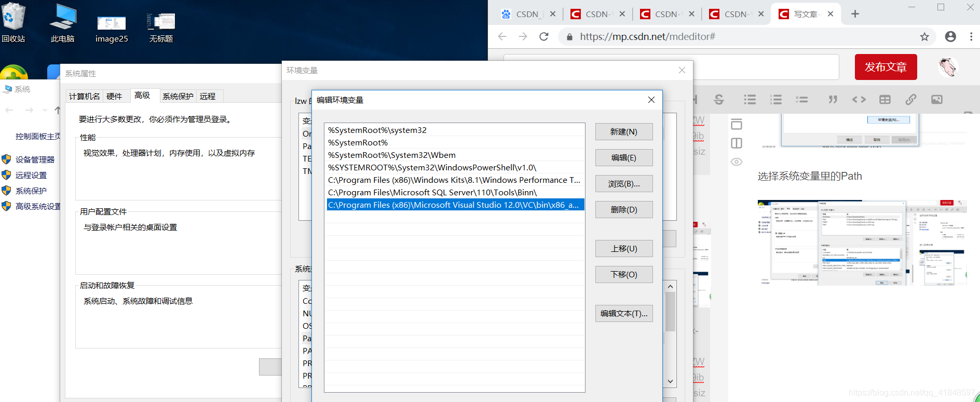Image resolution: width=980 pixels, height=402 pixels.
Task: Insert an unordered list in the editor
Action: [750, 99]
